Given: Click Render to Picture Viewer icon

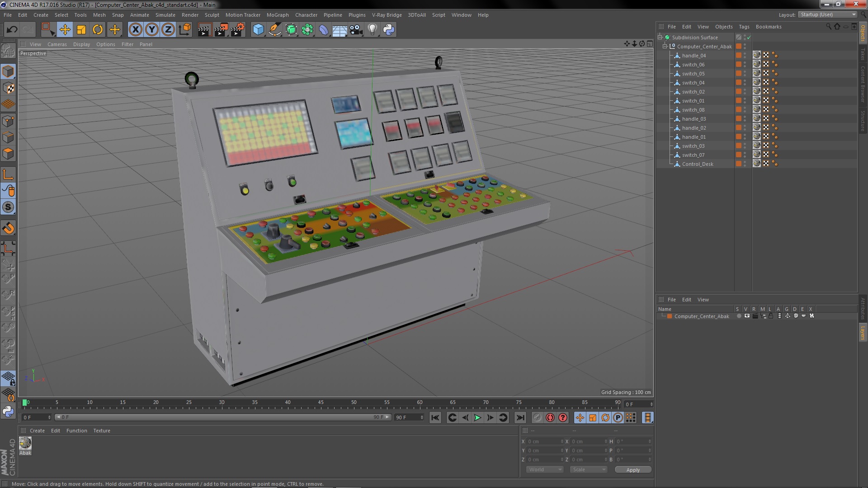Looking at the screenshot, I should point(221,30).
